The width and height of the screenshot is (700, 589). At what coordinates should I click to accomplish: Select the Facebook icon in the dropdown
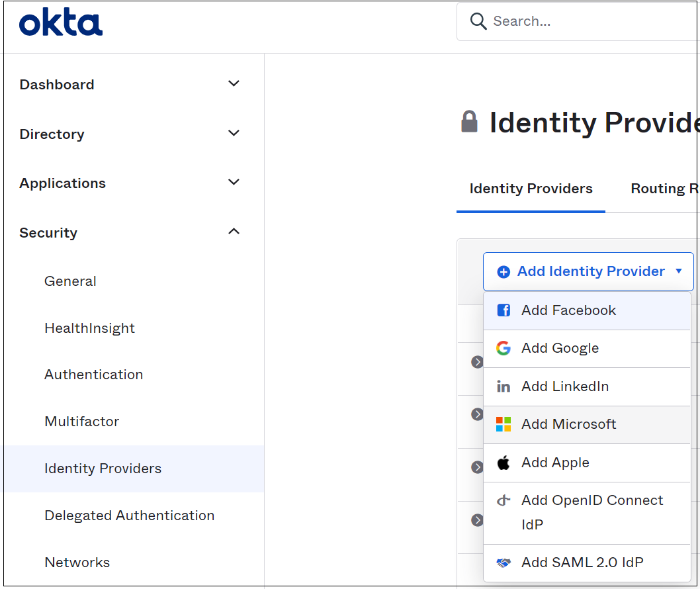point(503,310)
